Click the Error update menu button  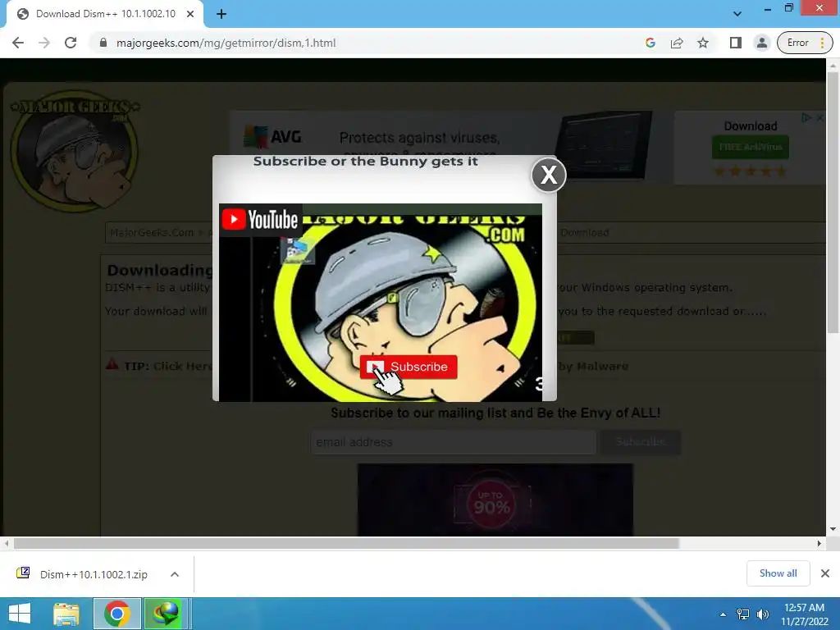click(805, 43)
